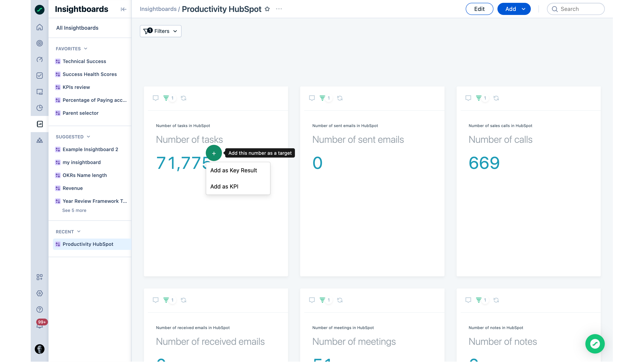Open the KPIs speedometer icon
This screenshot has width=644, height=362.
click(39, 60)
